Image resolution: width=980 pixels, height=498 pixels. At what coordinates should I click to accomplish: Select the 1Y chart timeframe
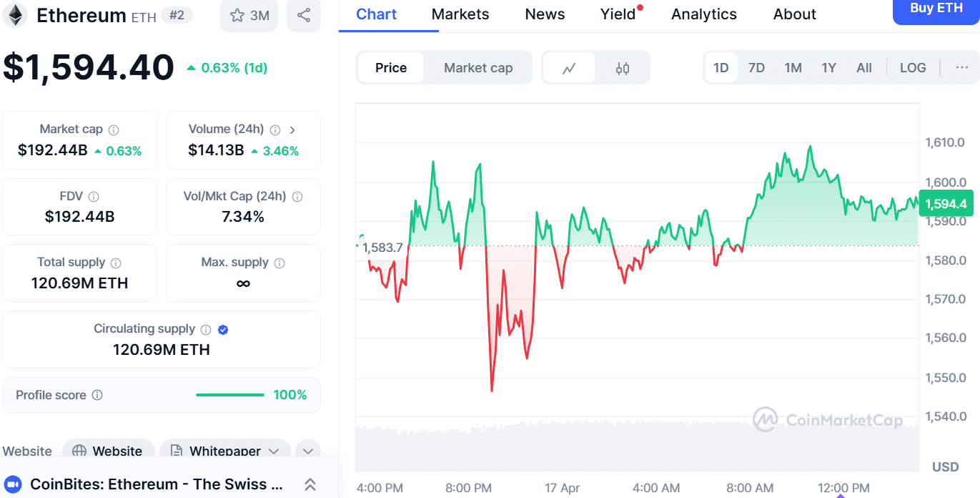(828, 67)
